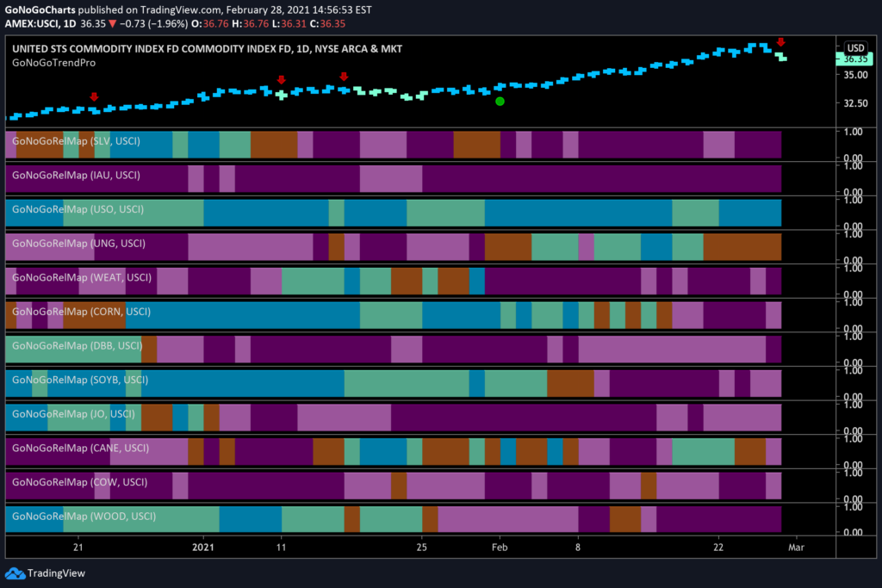Select GoNoGoRelMap (DBB, USCI) label
Image resolution: width=882 pixels, height=588 pixels.
pyautogui.click(x=77, y=346)
